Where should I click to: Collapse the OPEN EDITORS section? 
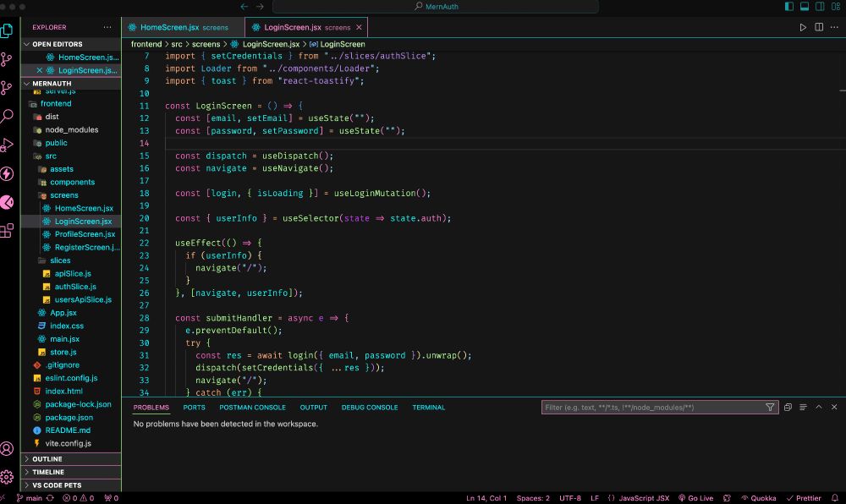[71, 44]
